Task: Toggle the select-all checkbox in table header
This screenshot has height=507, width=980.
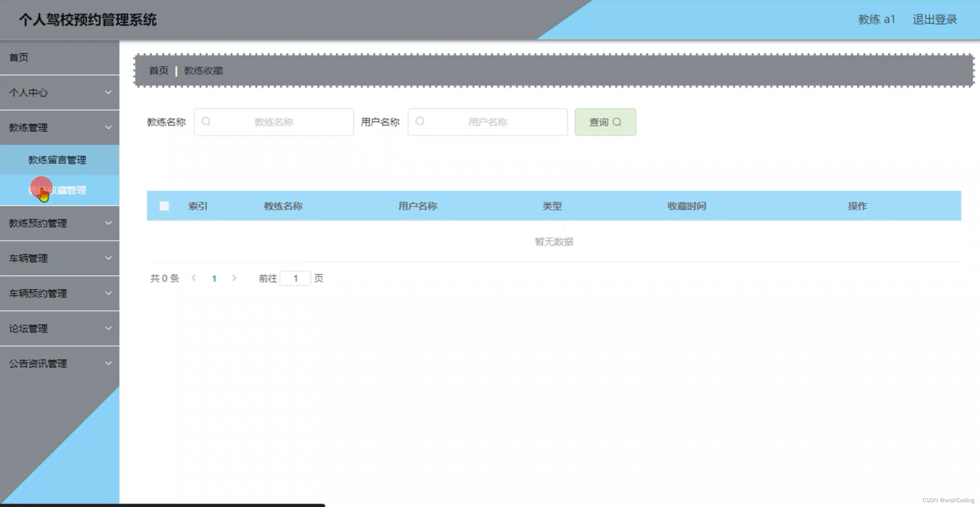Action: (164, 206)
